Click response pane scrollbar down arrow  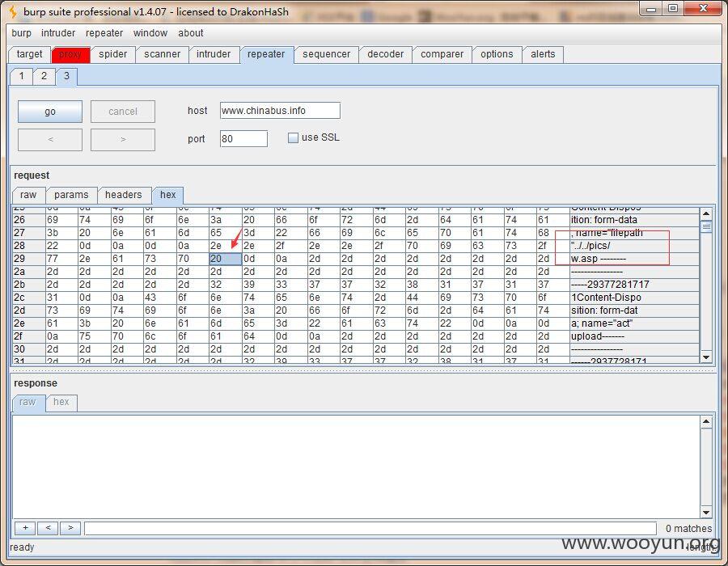[x=706, y=513]
